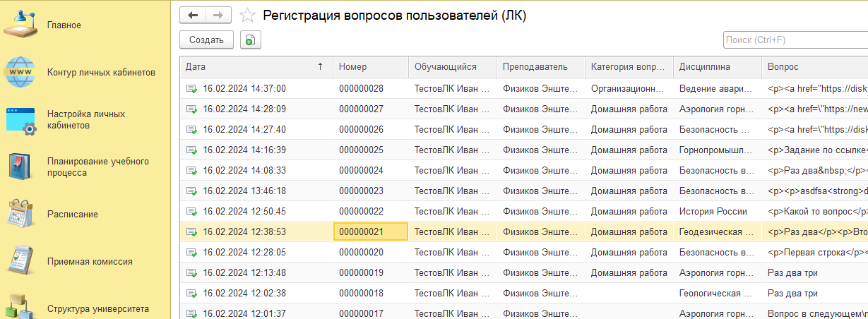The height and width of the screenshot is (319, 868).
Task: Go back with the left arrow button
Action: point(193,15)
